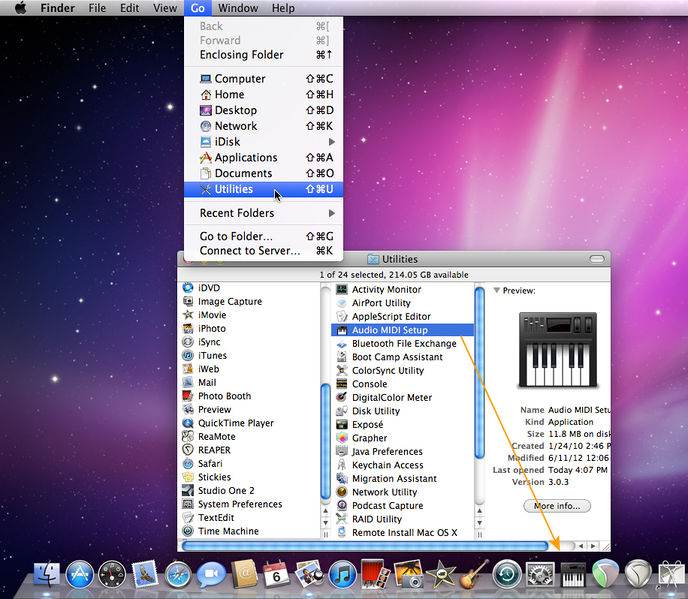
Task: Open Address Book in the Dock
Action: pyautogui.click(x=244, y=574)
